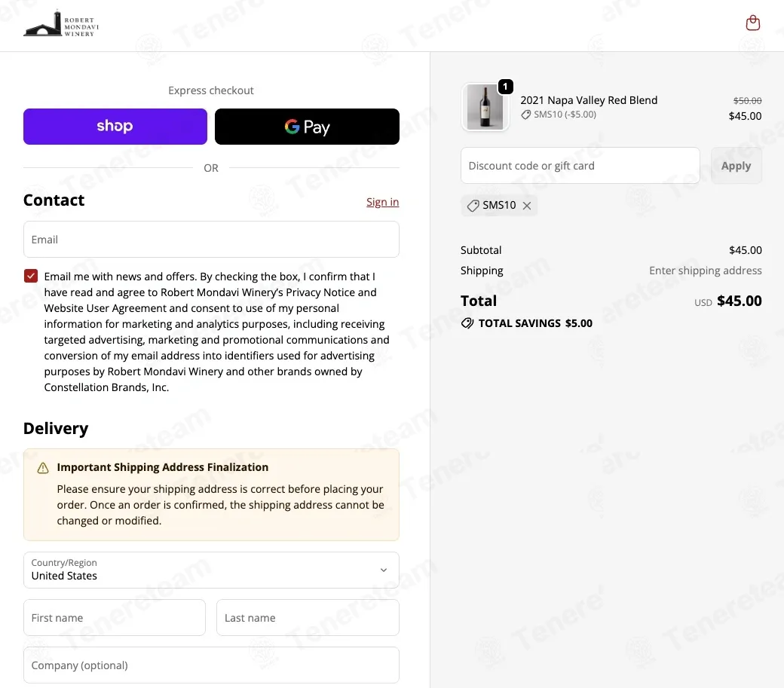The image size is (784, 688).
Task: Click the Total Savings tag icon
Action: tap(467, 323)
